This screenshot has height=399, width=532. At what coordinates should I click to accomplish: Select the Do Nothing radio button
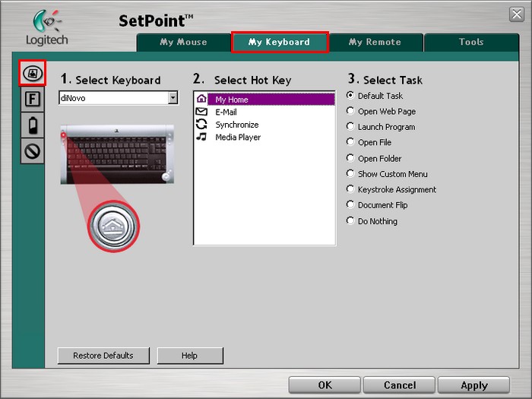350,221
